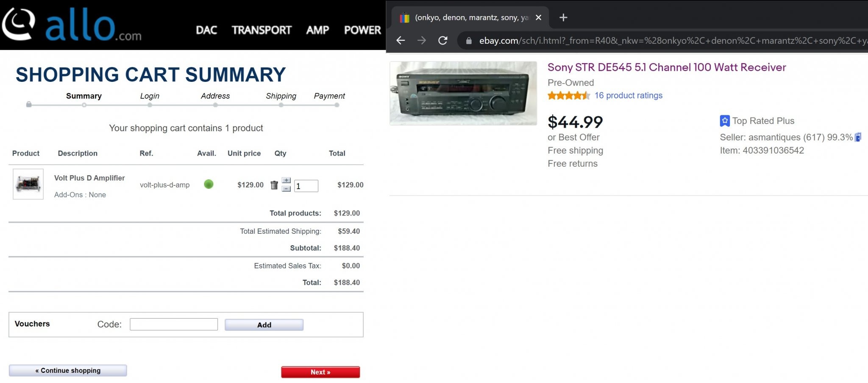Viewport: 868px width, 383px height.
Task: Click the star rating icons
Action: (x=568, y=95)
